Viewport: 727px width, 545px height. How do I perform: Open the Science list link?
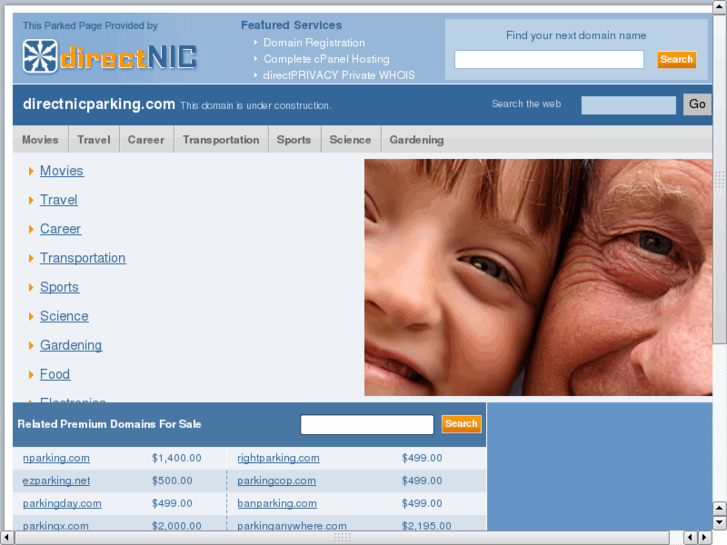[x=64, y=316]
